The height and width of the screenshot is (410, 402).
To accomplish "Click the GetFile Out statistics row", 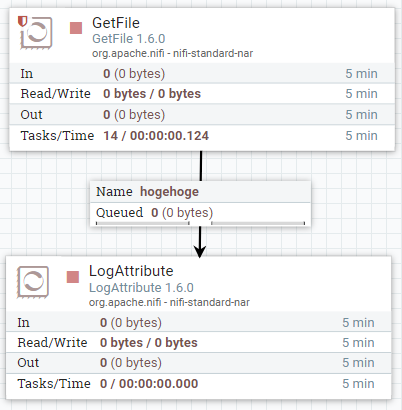I will tap(202, 115).
